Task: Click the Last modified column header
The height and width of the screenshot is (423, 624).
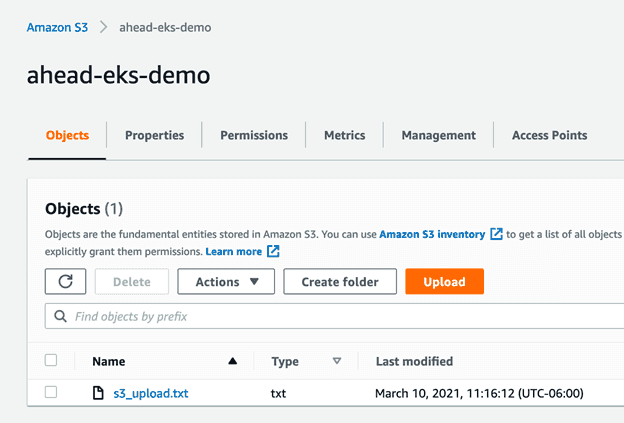Action: click(414, 361)
